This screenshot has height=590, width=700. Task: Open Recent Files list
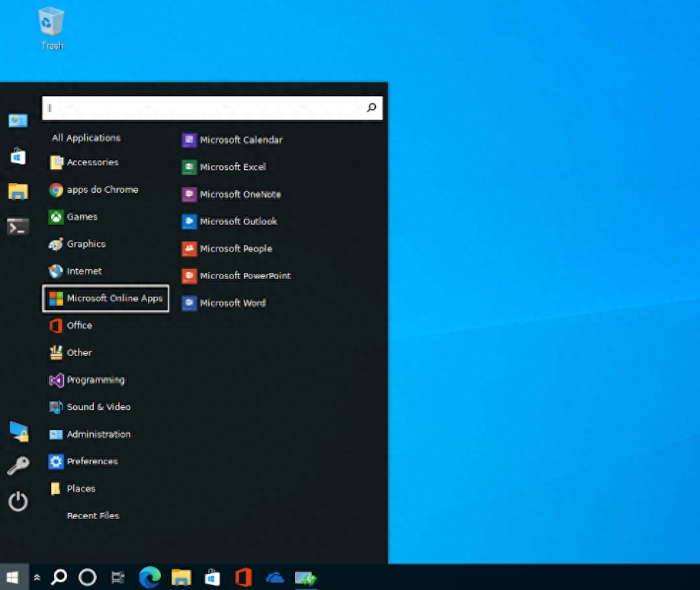coord(92,516)
